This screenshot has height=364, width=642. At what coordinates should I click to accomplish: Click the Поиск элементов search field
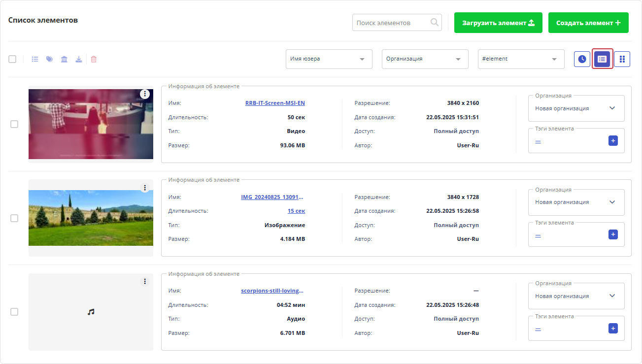coord(392,23)
